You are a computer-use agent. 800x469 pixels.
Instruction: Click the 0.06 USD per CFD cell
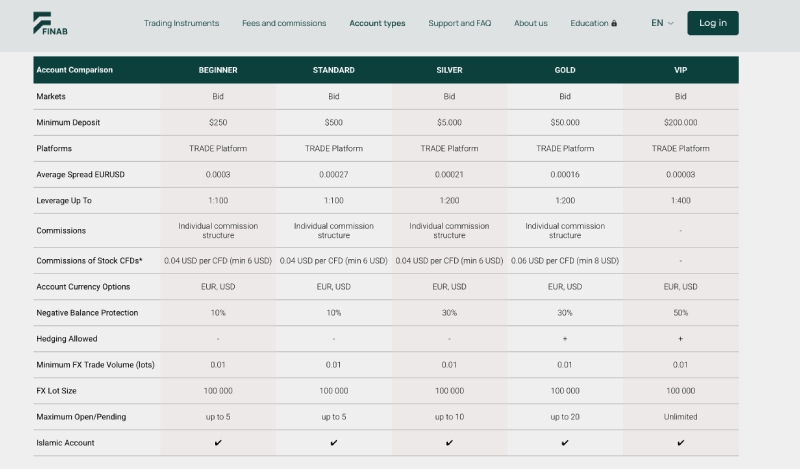pyautogui.click(x=565, y=261)
